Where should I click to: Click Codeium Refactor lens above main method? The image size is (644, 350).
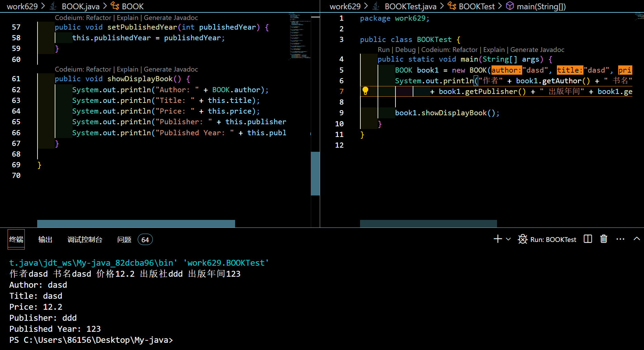point(450,50)
